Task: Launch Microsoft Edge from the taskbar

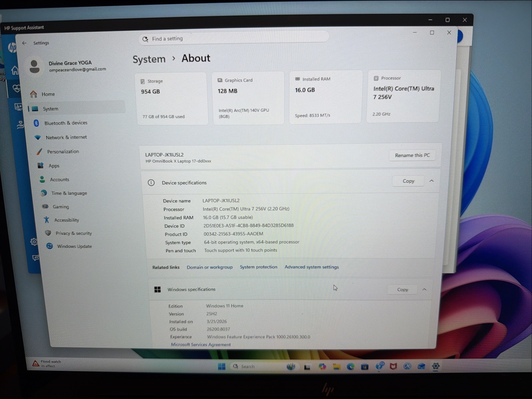Action: pos(350,367)
